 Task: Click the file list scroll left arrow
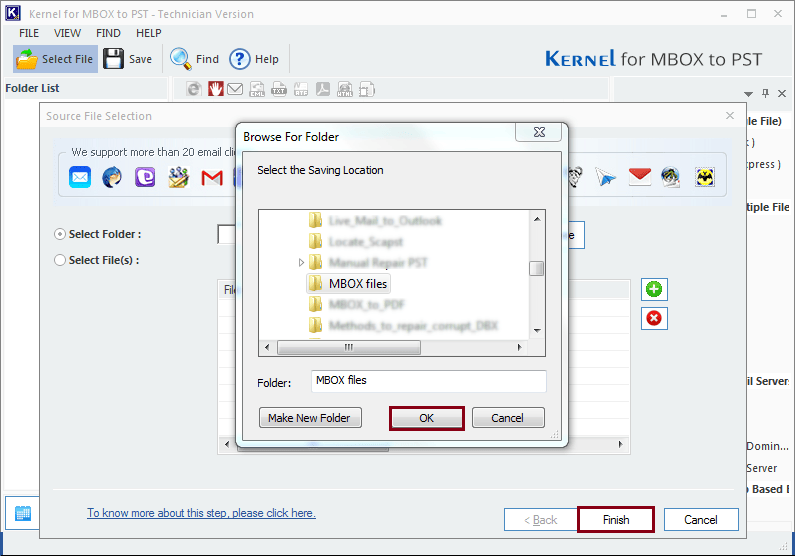(227, 444)
